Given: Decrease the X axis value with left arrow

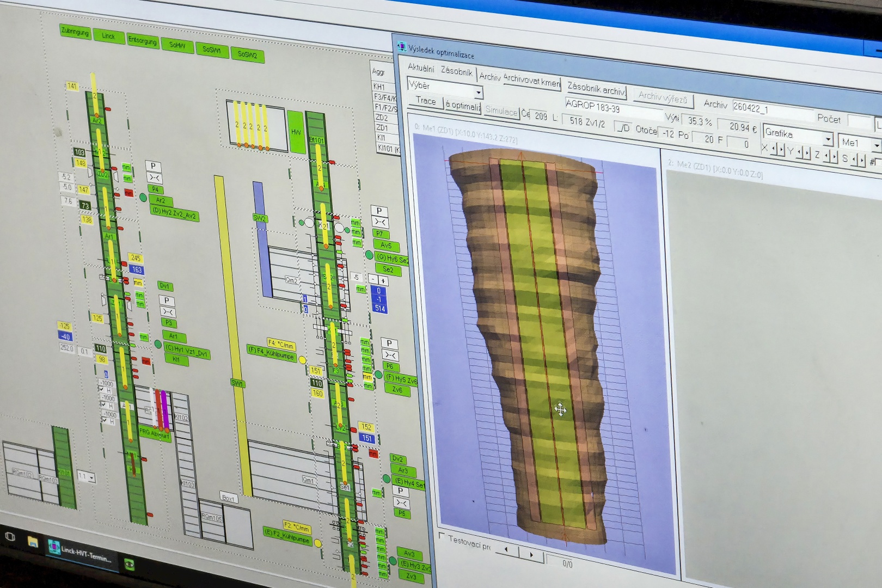Looking at the screenshot, I should [774, 149].
